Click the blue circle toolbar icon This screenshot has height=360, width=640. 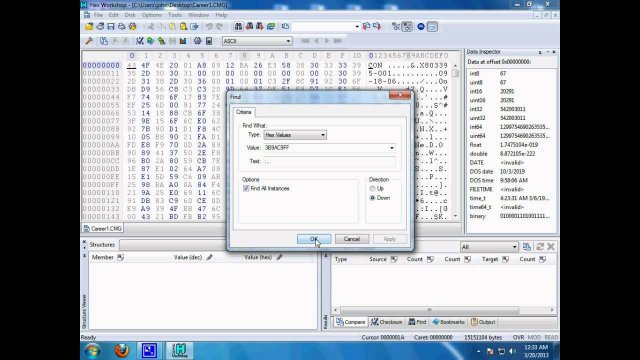(x=421, y=27)
